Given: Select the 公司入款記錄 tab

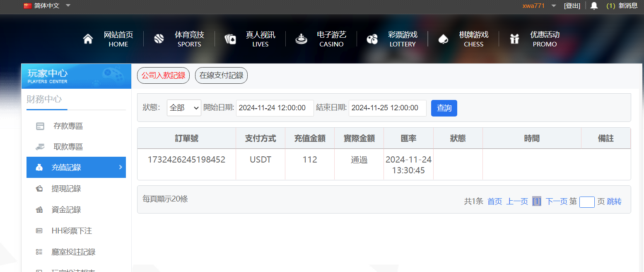Looking at the screenshot, I should pyautogui.click(x=163, y=75).
